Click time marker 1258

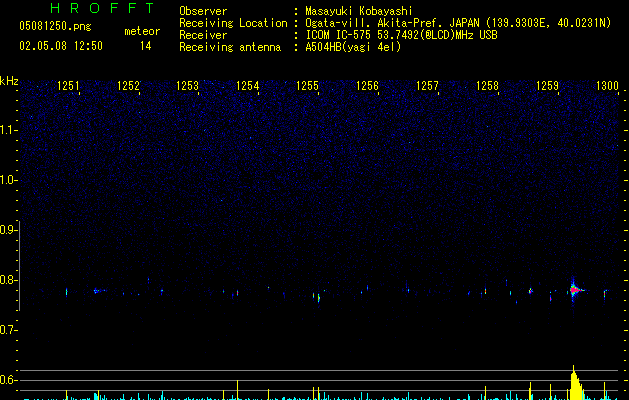487,86
